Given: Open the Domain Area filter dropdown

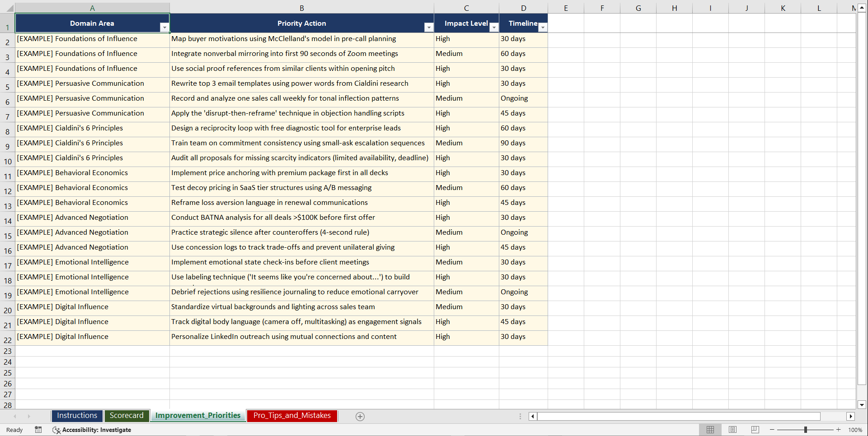Looking at the screenshot, I should (x=164, y=27).
